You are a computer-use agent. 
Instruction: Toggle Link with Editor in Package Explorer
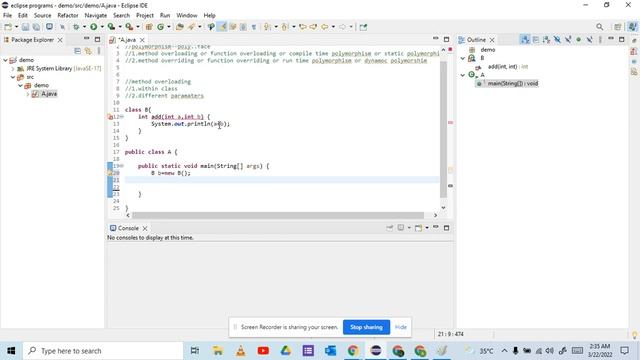(88, 51)
